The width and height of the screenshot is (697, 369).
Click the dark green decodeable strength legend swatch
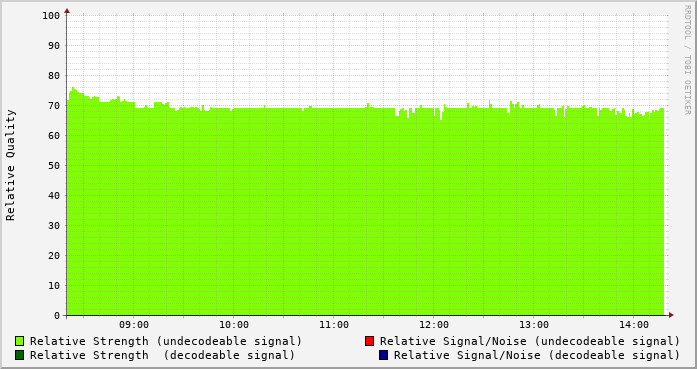(19, 355)
